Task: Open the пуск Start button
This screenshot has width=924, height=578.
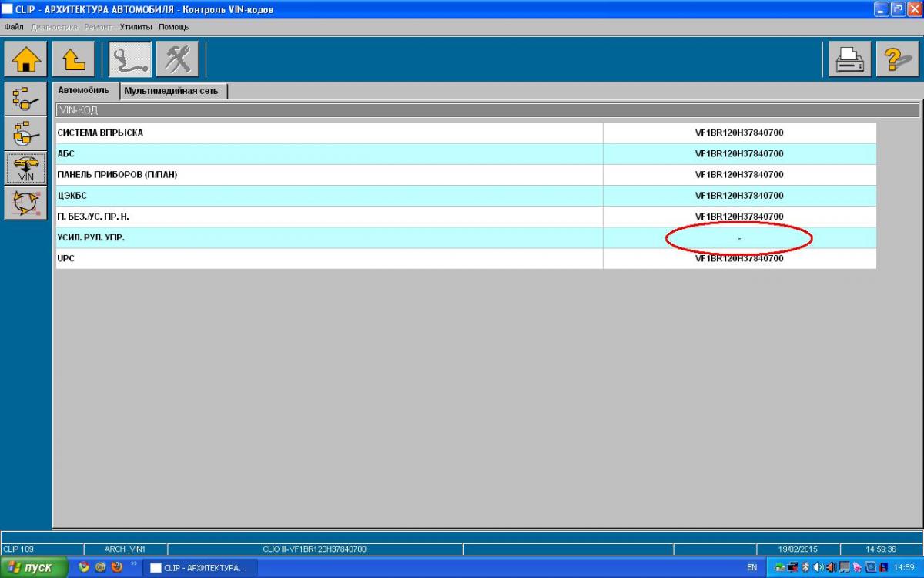Action: coord(35,567)
